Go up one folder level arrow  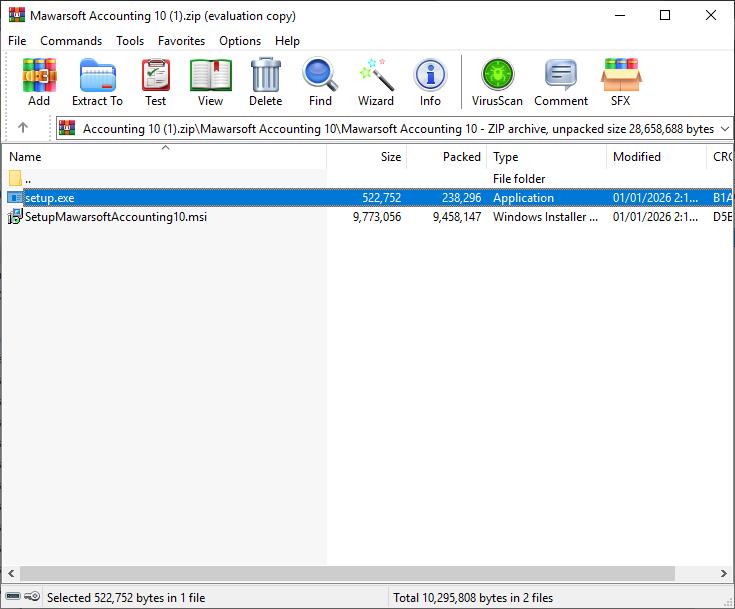pos(23,128)
